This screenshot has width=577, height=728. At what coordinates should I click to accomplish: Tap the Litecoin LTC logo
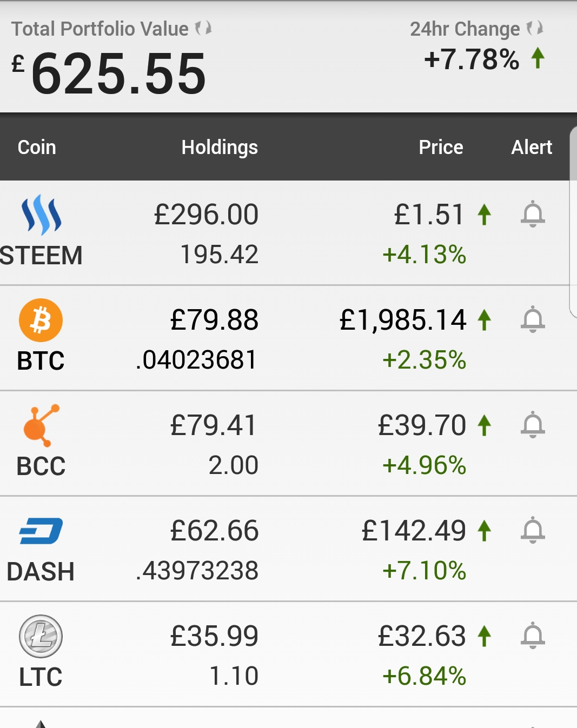(41, 636)
